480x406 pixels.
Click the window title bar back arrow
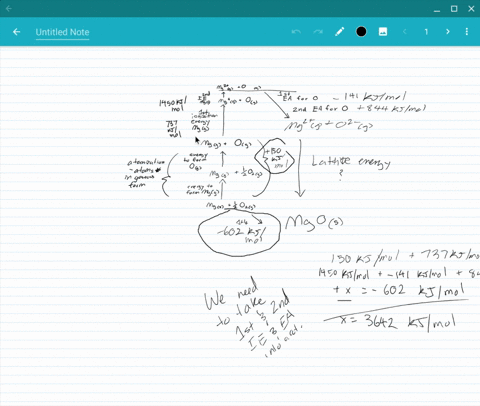[x=9, y=8]
